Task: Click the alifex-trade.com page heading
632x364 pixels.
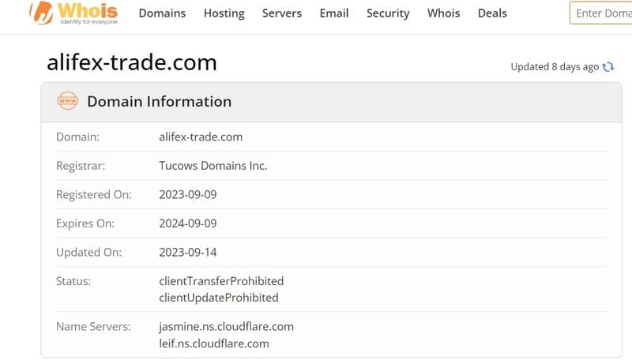Action: point(132,62)
